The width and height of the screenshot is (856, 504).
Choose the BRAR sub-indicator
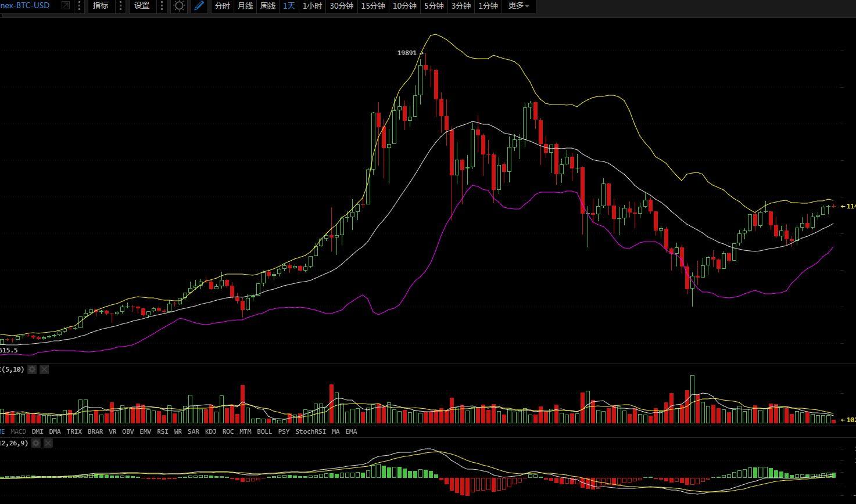(95, 431)
